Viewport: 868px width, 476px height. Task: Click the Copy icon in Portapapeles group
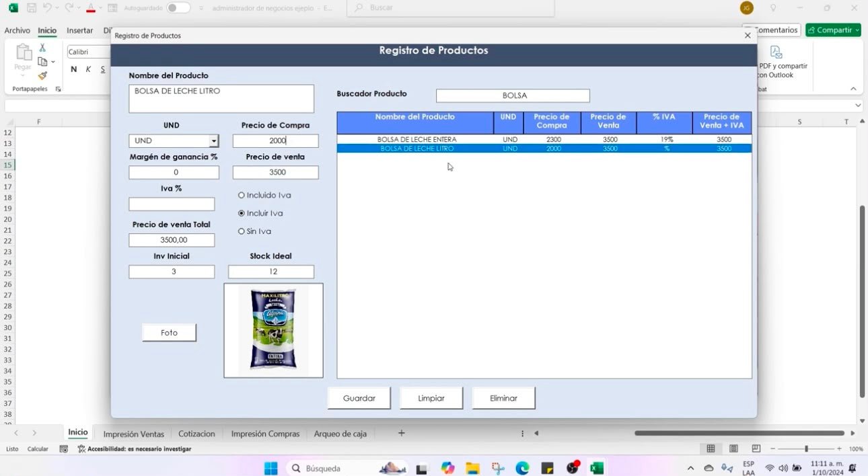pyautogui.click(x=42, y=62)
